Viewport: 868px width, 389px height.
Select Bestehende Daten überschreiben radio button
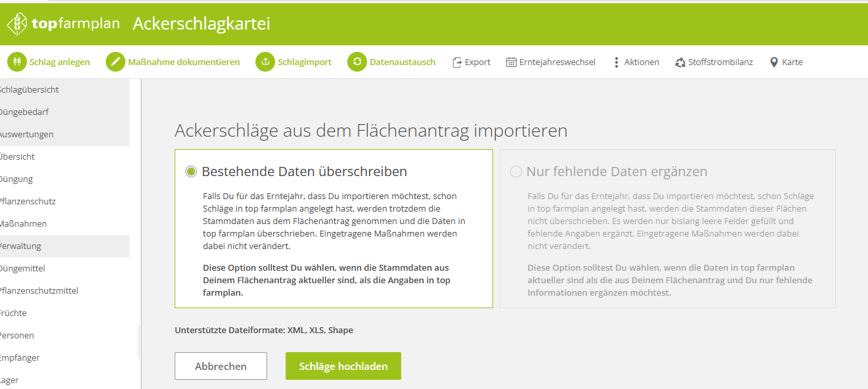point(190,172)
